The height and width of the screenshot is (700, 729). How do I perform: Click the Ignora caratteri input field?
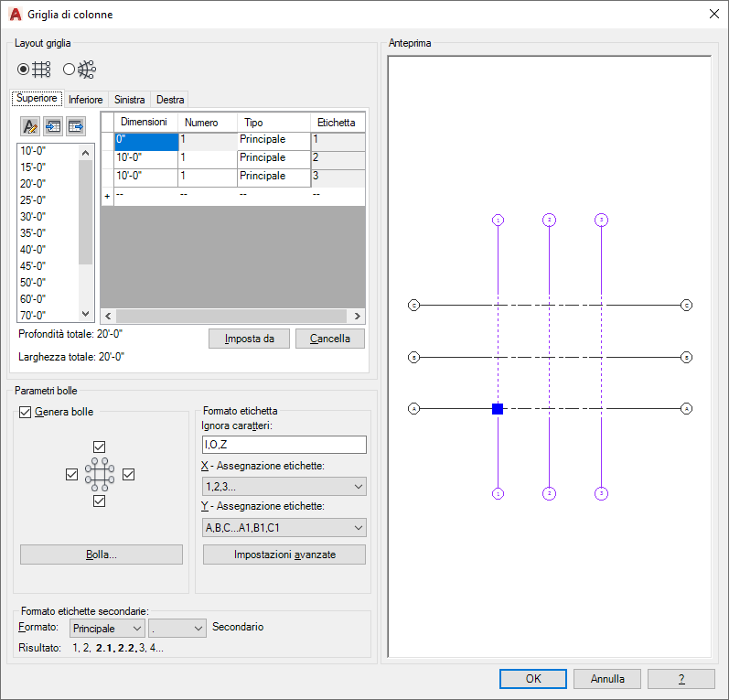(x=284, y=445)
